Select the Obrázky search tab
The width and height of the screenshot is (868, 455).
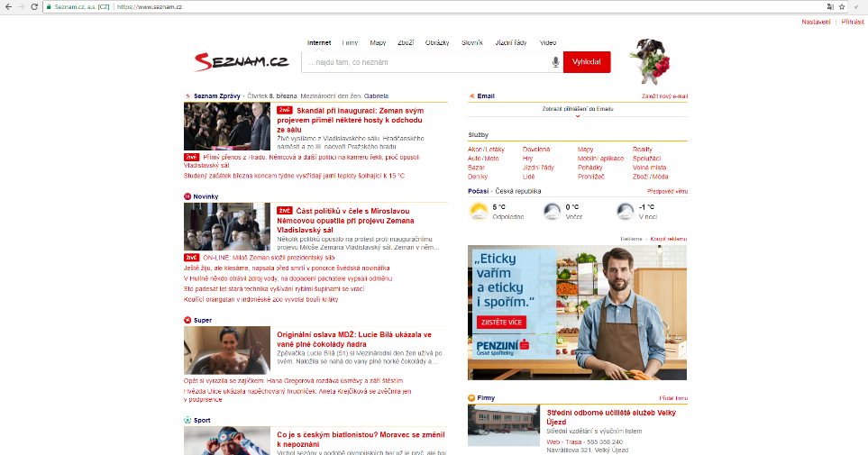437,42
